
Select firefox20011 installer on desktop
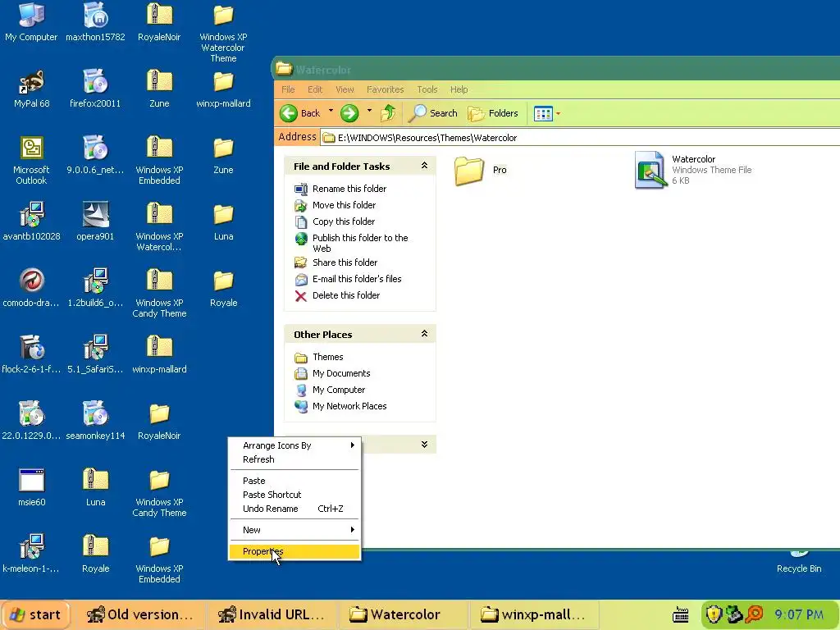tap(95, 89)
